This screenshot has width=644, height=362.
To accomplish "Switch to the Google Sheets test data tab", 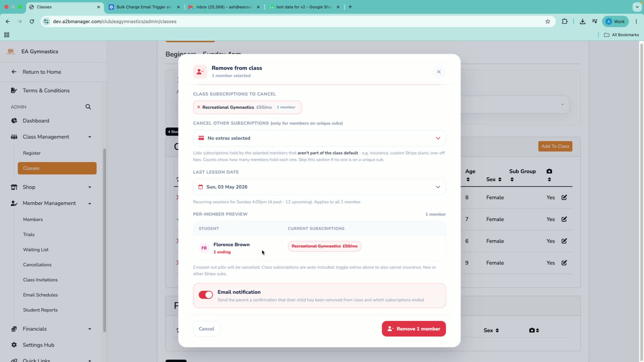I will pos(304,7).
